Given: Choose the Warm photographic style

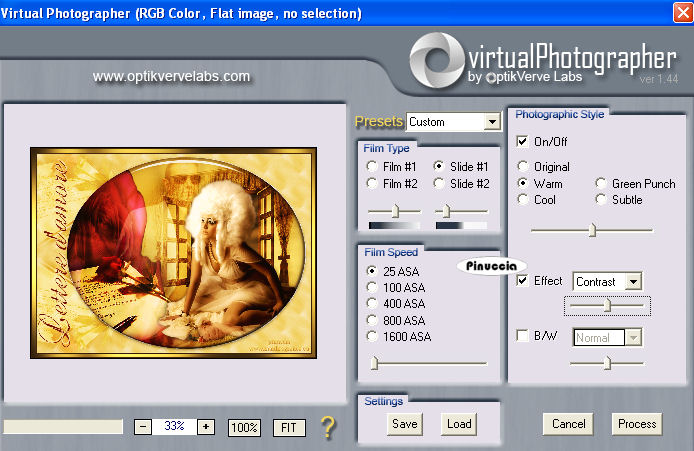Looking at the screenshot, I should pyautogui.click(x=523, y=183).
